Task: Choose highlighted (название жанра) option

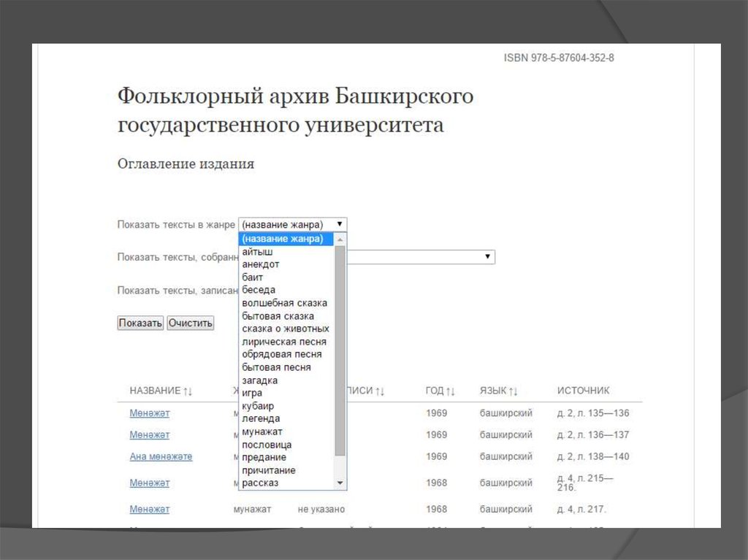Action: coord(282,239)
